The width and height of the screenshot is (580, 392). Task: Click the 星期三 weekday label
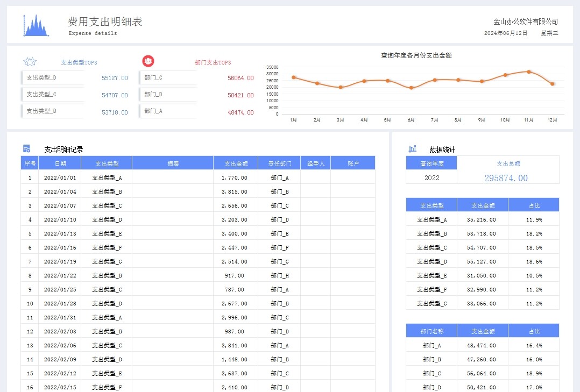[549, 33]
